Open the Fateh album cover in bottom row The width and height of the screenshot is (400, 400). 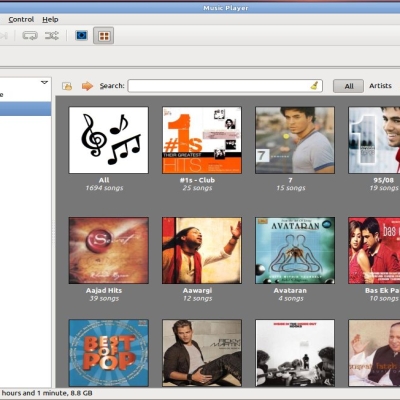[x=374, y=353]
